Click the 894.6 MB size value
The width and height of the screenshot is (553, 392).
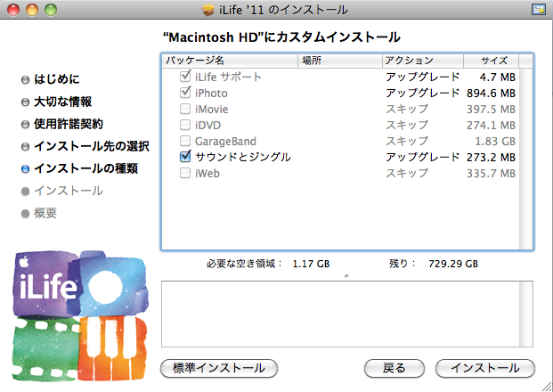(x=491, y=94)
